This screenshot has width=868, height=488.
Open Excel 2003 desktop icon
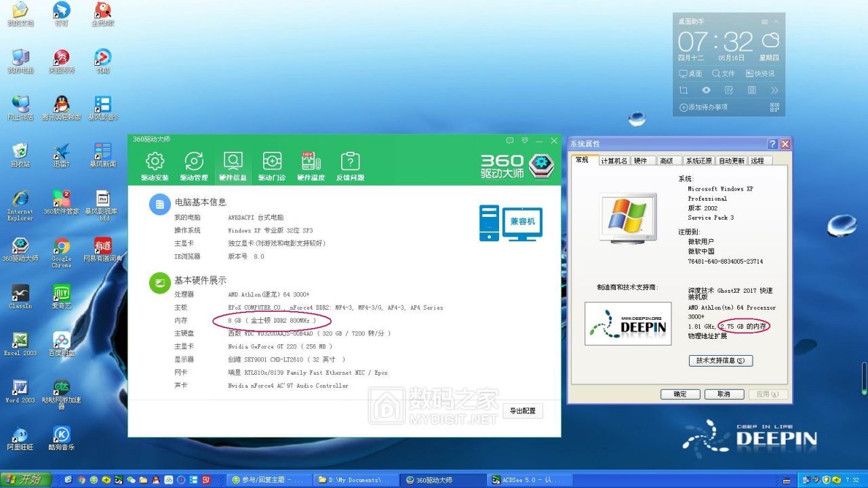[x=20, y=344]
